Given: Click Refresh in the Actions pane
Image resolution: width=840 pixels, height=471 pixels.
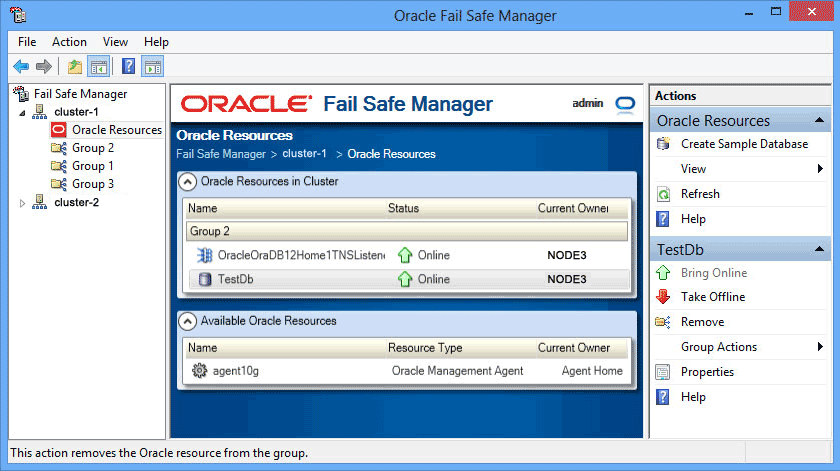Looking at the screenshot, I should pyautogui.click(x=700, y=194).
